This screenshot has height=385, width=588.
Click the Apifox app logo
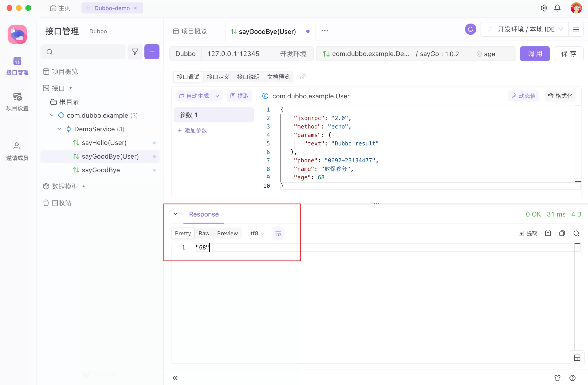pos(17,34)
